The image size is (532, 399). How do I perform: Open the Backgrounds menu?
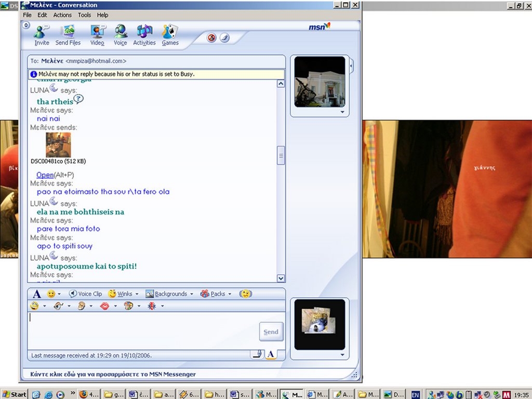point(167,294)
